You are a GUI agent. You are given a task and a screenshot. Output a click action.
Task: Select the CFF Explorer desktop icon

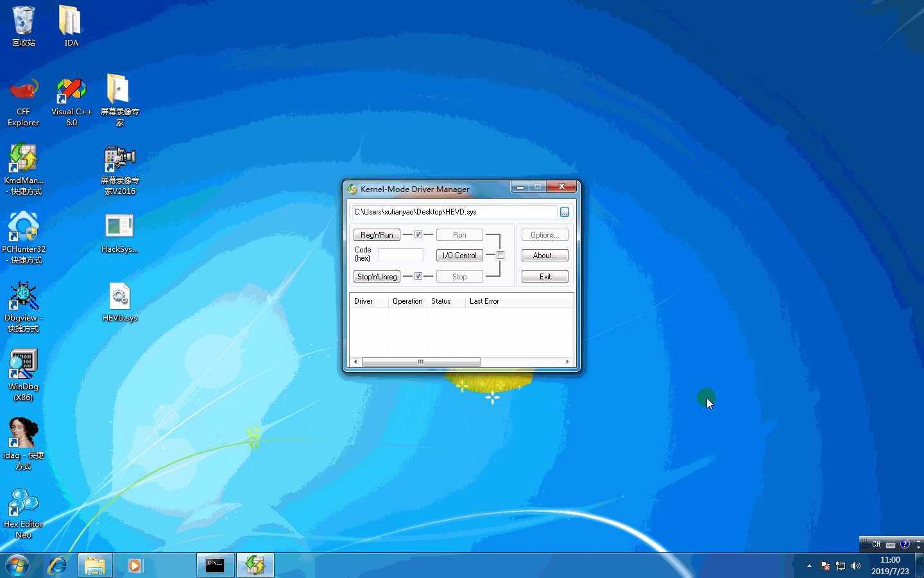coord(23,101)
